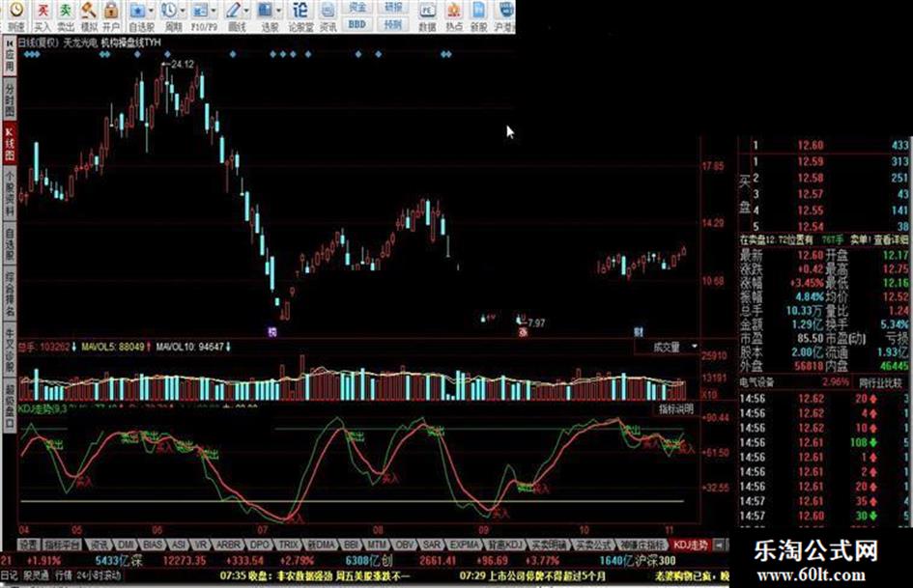913x588 pixels.
Task: Open 股灵通 in the status bar
Action: [x=36, y=576]
